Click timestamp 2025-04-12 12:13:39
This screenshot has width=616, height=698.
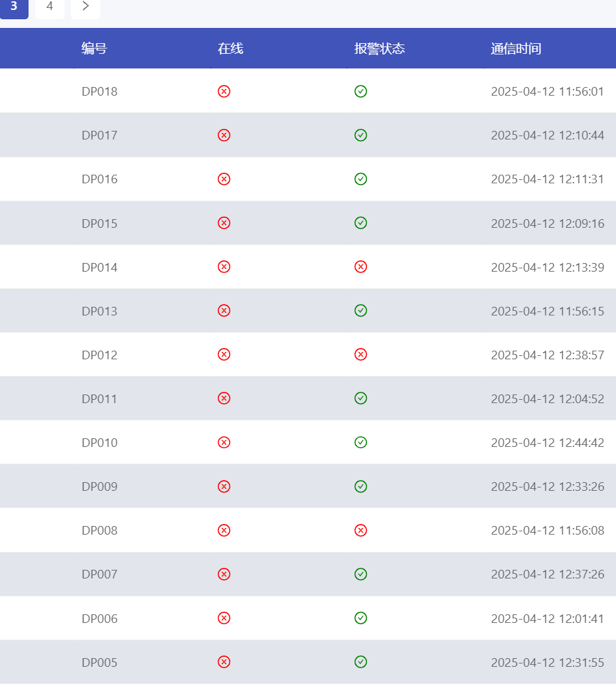pyautogui.click(x=548, y=267)
